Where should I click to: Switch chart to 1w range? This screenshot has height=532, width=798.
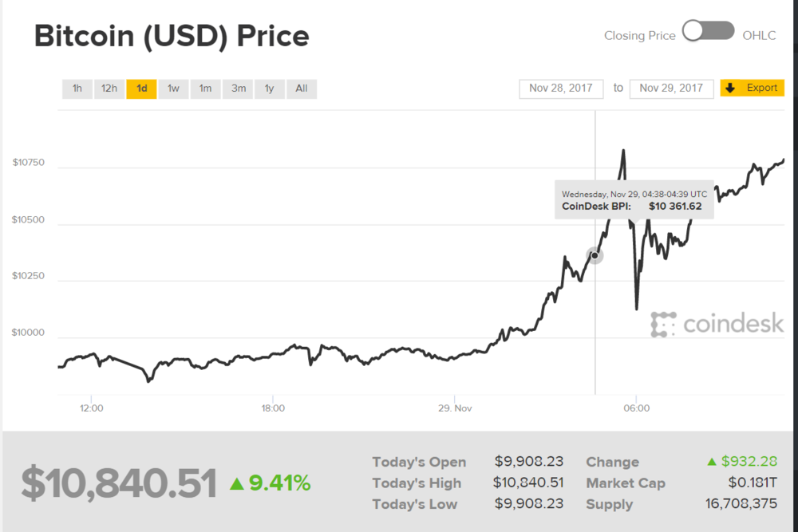(173, 89)
